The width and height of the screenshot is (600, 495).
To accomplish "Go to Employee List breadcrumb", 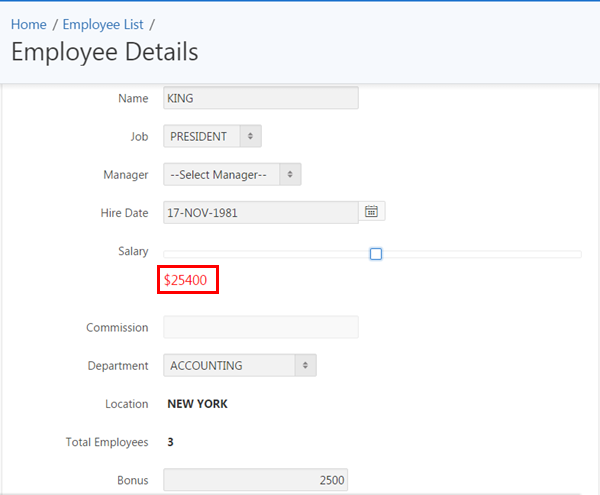I will (x=103, y=24).
